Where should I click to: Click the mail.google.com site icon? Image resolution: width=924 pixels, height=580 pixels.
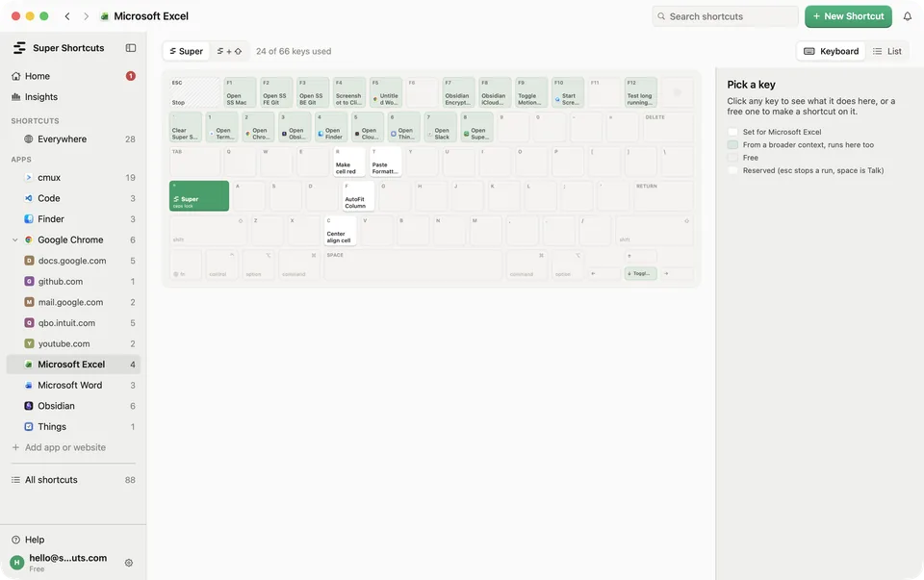tap(29, 302)
